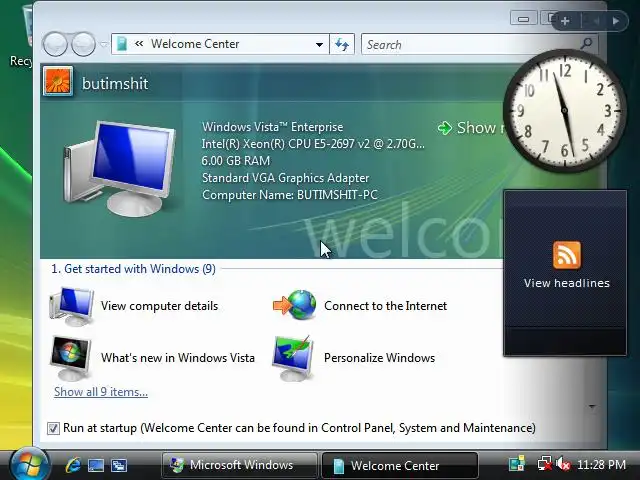This screenshot has width=640, height=480.
Task: Open Show all 9 items link
Action: [101, 392]
